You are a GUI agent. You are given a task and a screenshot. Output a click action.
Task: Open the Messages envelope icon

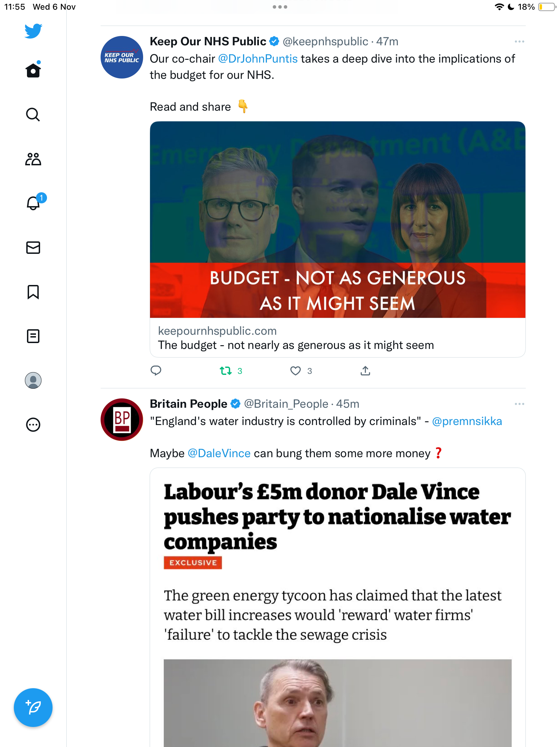click(x=33, y=248)
